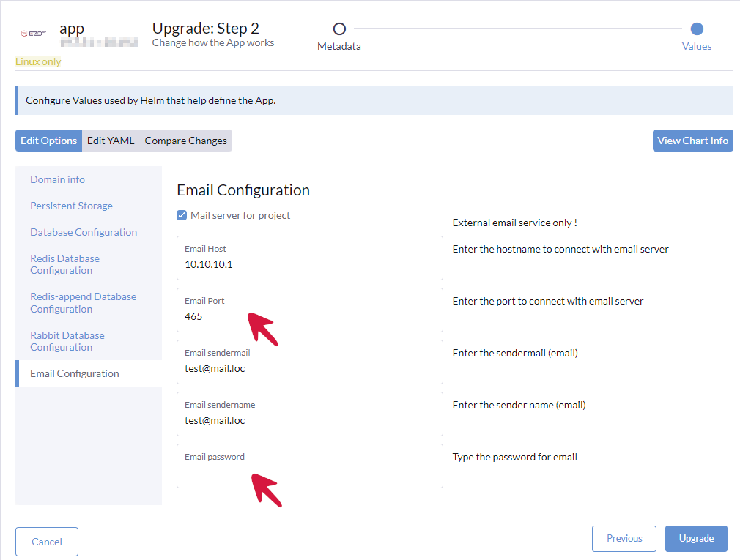This screenshot has height=560, width=740.
Task: Click into Email Port field
Action: (x=309, y=316)
